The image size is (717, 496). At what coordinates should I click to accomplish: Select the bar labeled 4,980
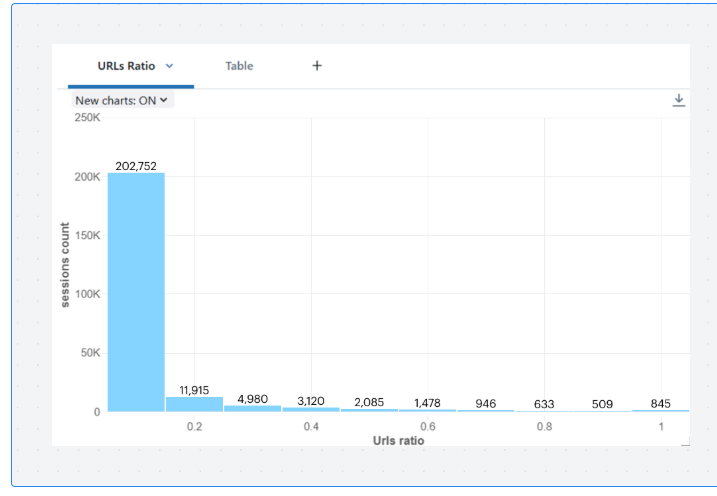coord(252,408)
